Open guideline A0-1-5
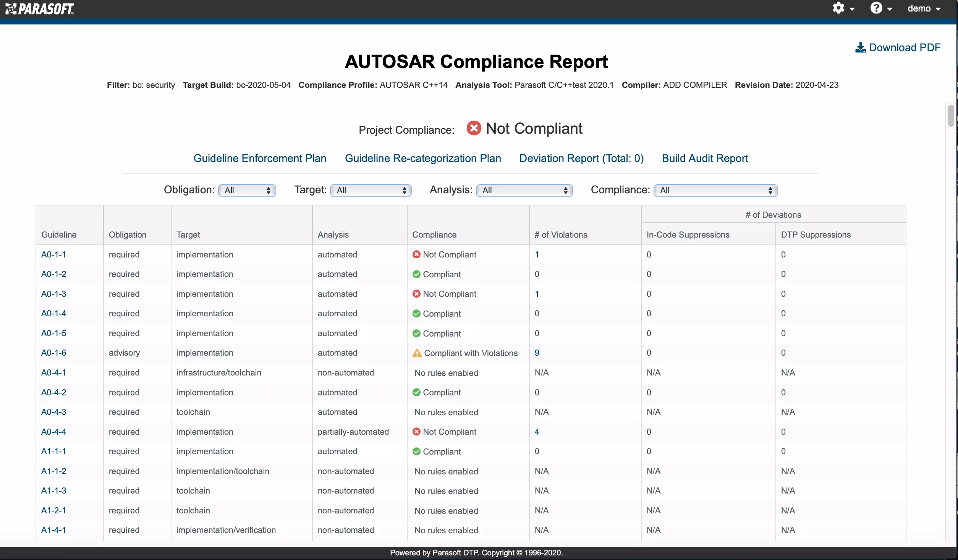The width and height of the screenshot is (958, 560). pyautogui.click(x=53, y=333)
